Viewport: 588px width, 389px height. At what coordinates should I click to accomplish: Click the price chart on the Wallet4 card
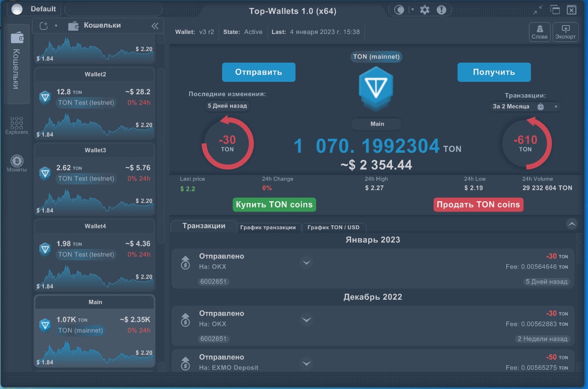click(95, 277)
